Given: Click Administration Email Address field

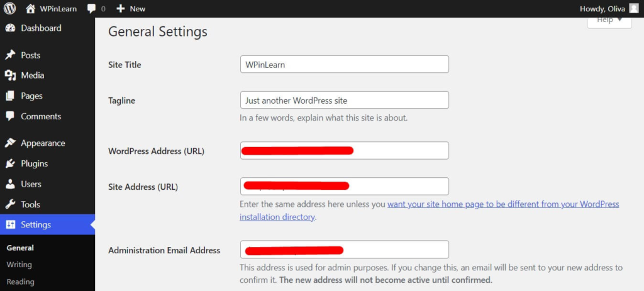Looking at the screenshot, I should (344, 250).
